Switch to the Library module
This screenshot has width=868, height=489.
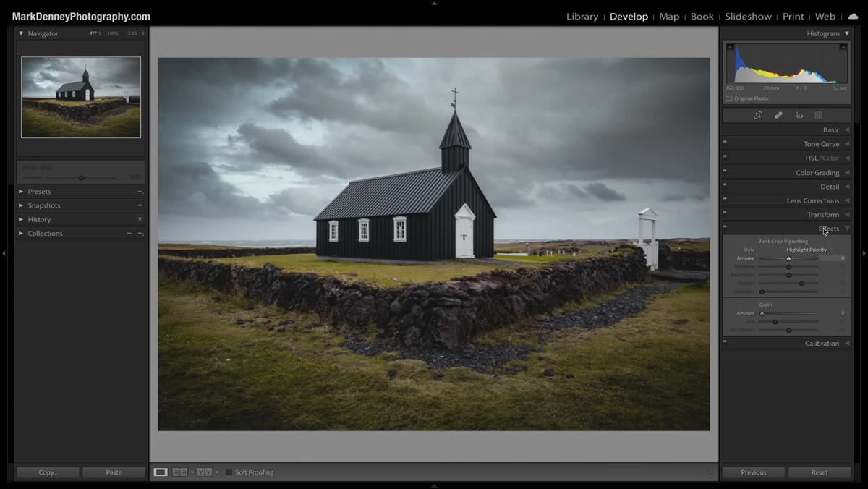582,17
